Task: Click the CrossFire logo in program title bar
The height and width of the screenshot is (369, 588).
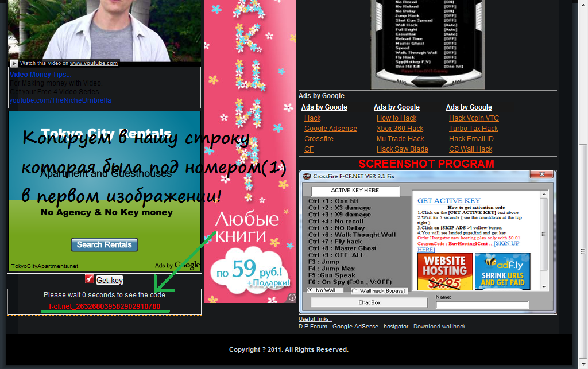Action: pyautogui.click(x=307, y=176)
